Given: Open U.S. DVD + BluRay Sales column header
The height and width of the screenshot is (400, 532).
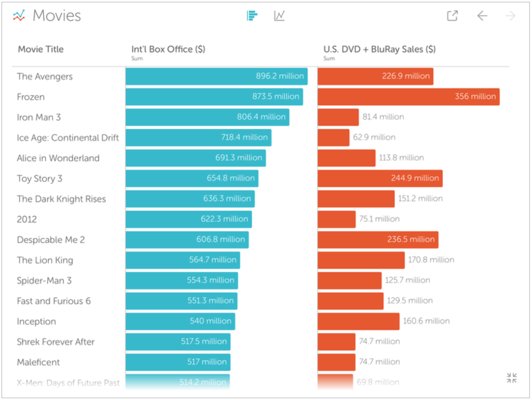Looking at the screenshot, I should [x=379, y=49].
